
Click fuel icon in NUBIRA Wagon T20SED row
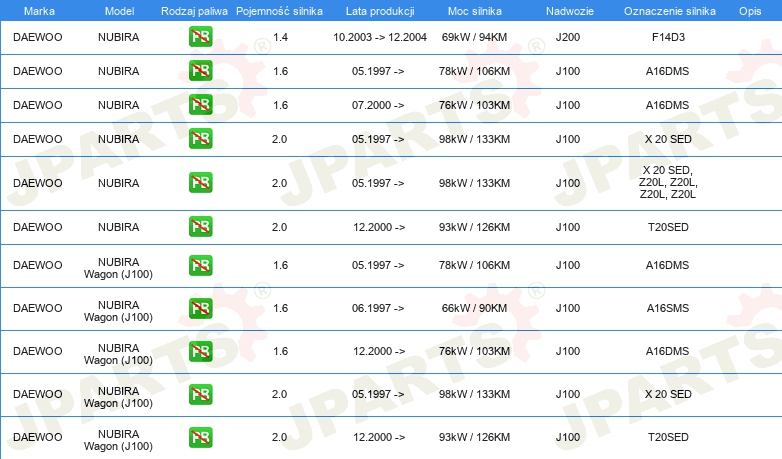[x=200, y=437]
